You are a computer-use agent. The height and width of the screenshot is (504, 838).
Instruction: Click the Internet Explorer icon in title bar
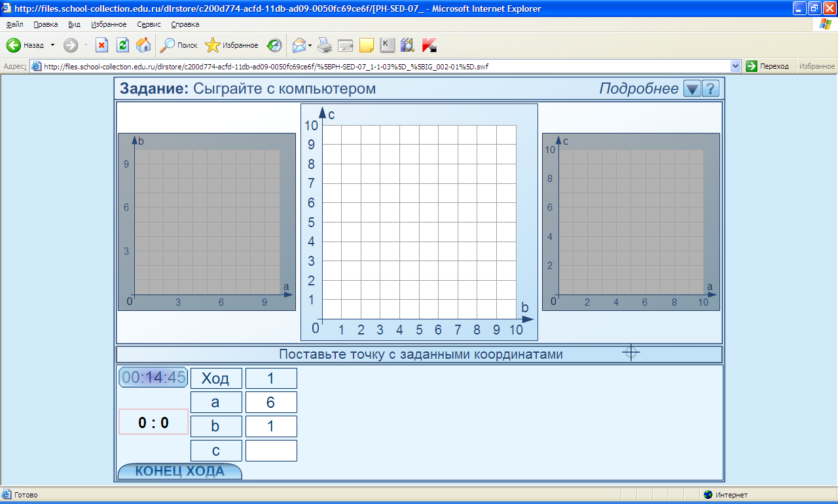[7, 9]
